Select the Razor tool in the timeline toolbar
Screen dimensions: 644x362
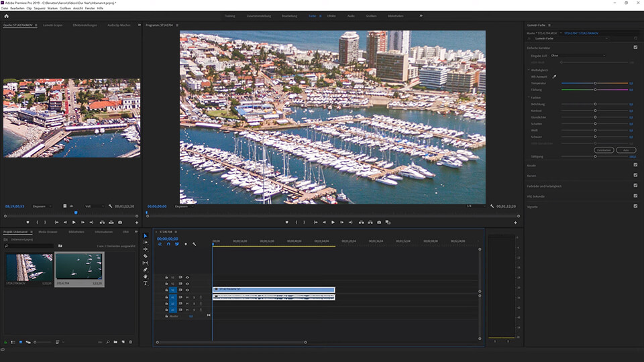[146, 256]
